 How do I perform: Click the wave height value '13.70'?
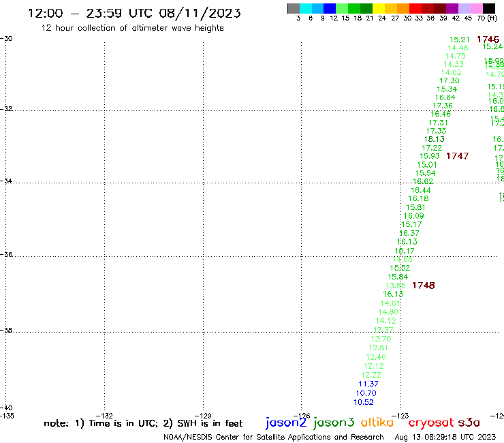point(381,339)
